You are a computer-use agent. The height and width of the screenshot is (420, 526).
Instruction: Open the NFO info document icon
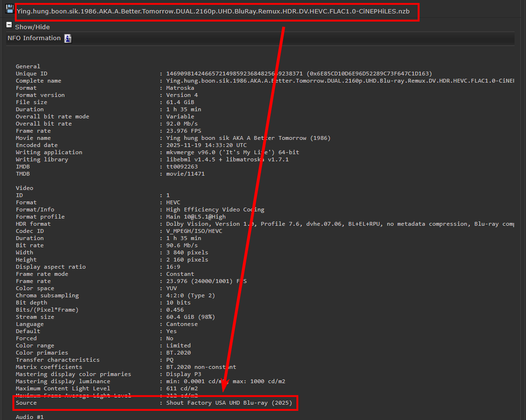(x=68, y=39)
